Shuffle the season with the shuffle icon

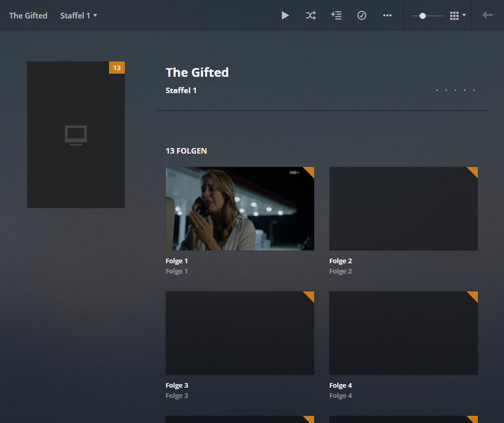[x=311, y=16]
